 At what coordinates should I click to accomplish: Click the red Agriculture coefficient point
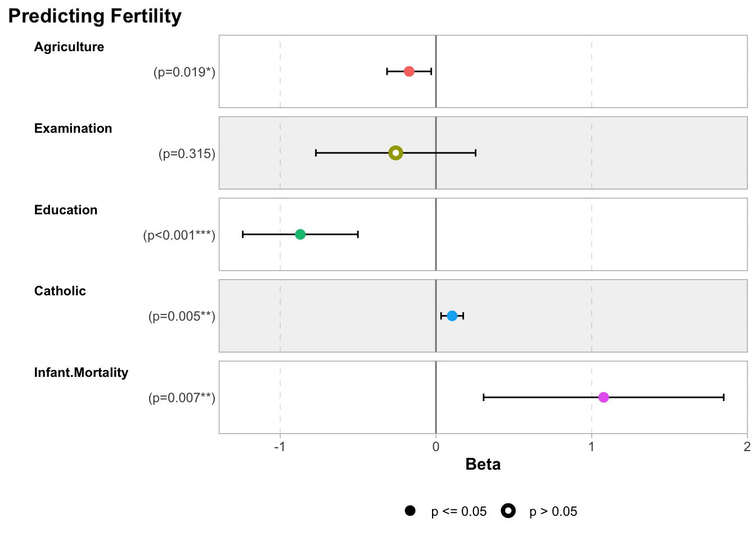click(409, 71)
